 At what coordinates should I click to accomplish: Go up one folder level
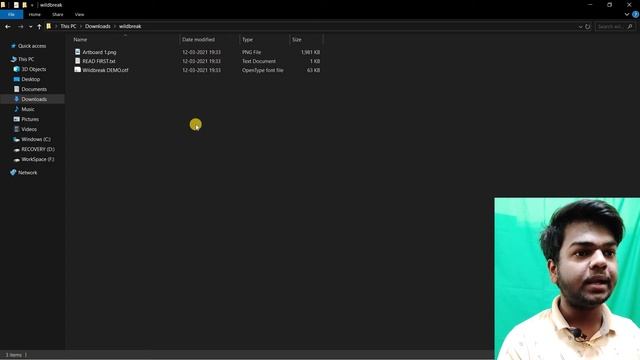[x=39, y=27]
